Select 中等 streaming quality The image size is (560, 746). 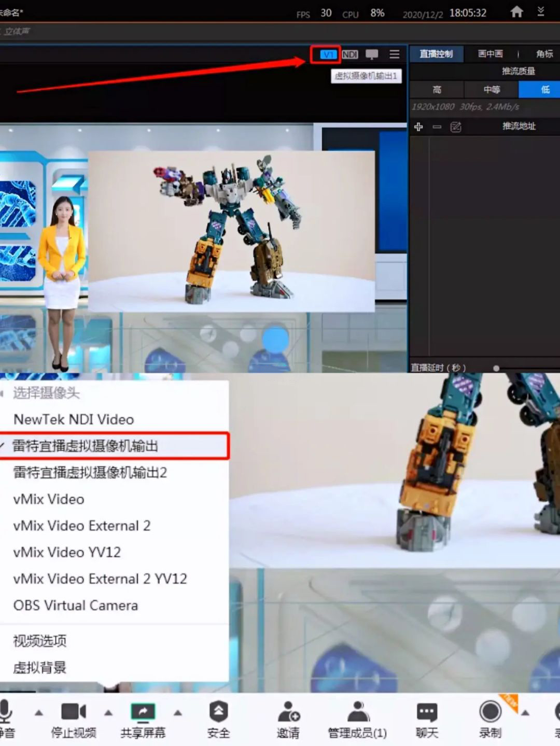[x=492, y=90]
